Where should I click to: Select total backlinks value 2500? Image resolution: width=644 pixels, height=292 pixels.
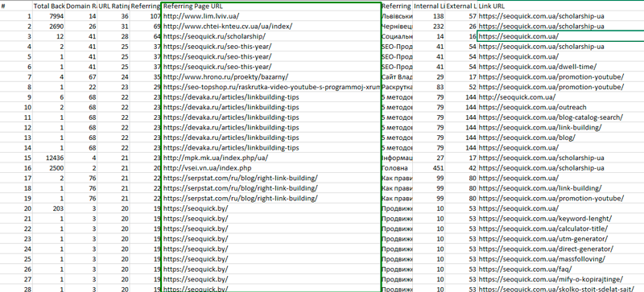click(x=48, y=168)
